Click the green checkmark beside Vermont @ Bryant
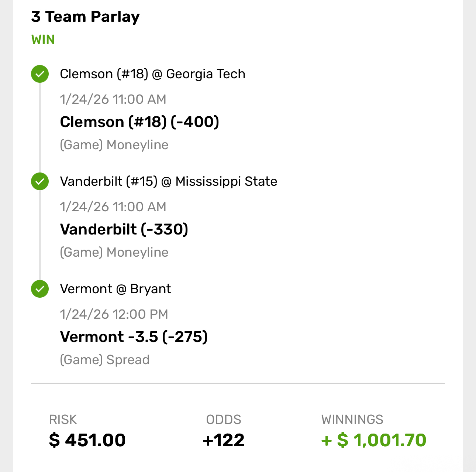Screen dimensions: 476x472 pos(40,289)
